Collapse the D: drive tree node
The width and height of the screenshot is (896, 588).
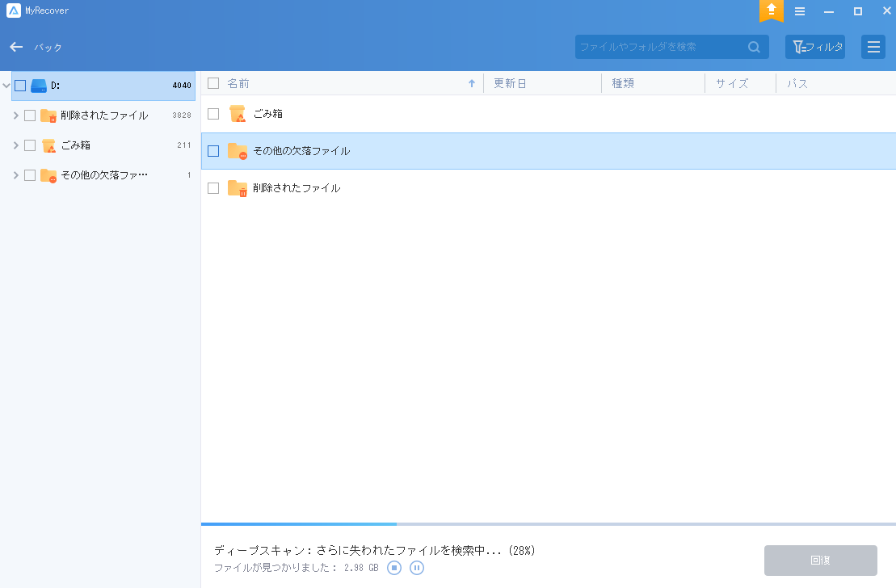6,86
